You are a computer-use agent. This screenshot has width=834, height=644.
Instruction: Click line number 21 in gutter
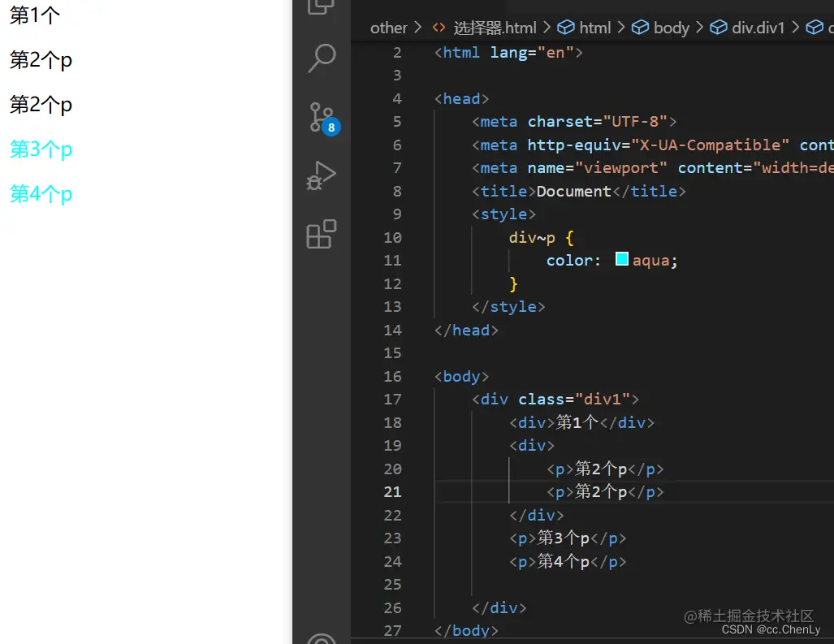point(392,492)
